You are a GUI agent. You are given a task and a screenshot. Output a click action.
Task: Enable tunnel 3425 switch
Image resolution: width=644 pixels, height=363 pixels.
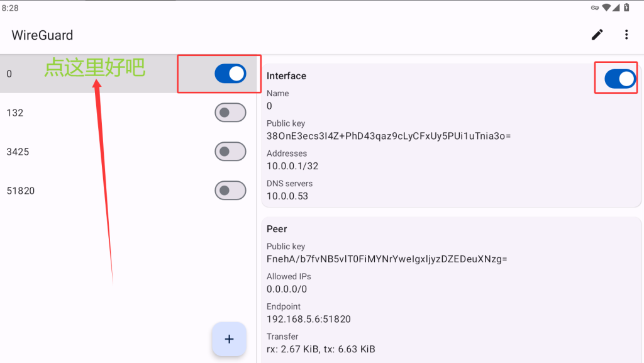tap(230, 152)
